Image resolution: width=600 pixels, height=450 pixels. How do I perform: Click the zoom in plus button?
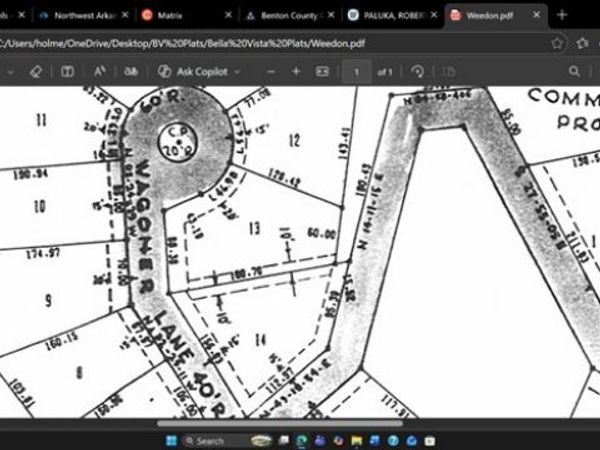(x=296, y=72)
